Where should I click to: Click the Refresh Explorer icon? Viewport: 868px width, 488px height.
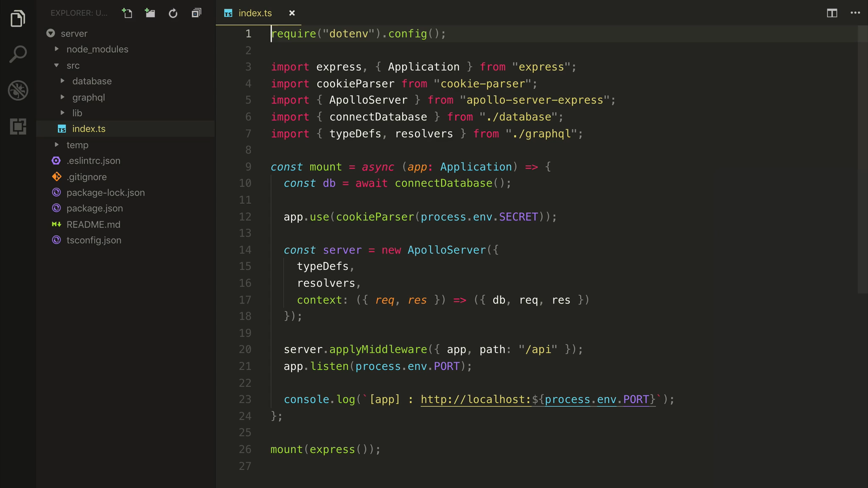pos(173,13)
